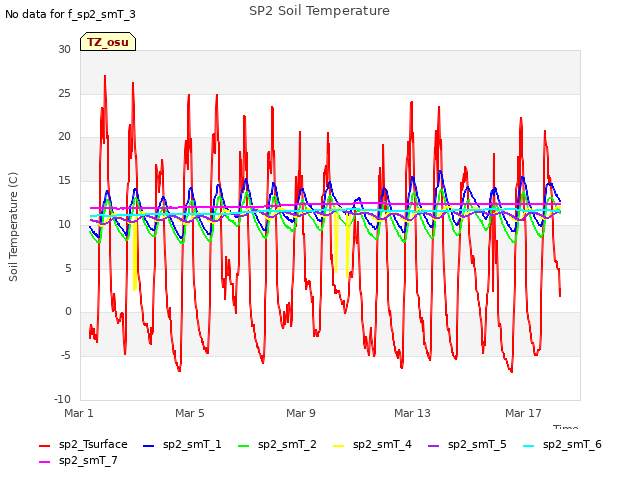
Task: Click the -10 y-axis tick label
Action: coord(62,399)
